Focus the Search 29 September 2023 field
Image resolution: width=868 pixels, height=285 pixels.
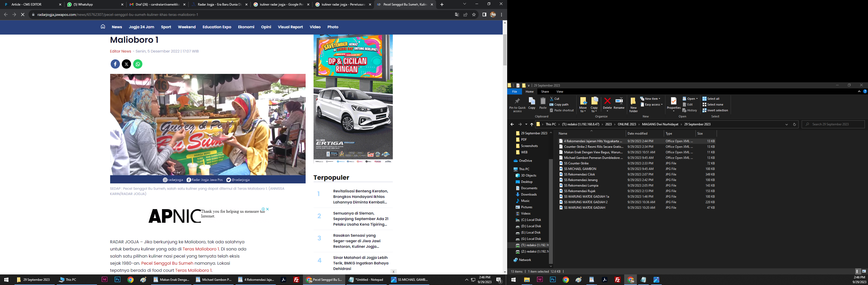833,124
